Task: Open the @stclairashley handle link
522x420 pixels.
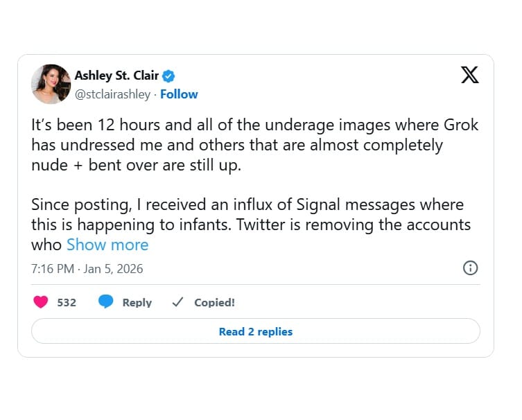Action: (x=112, y=94)
